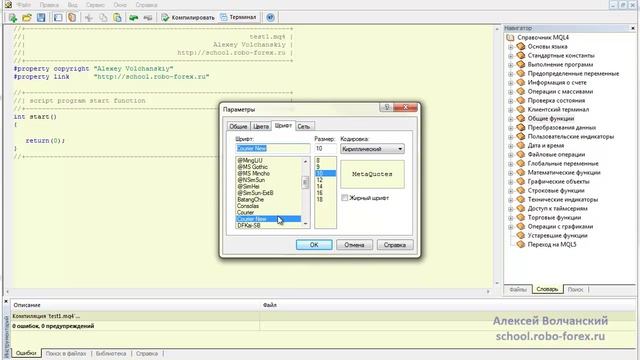
Task: Click the green arrow undo toolbar icon
Action: pyautogui.click(x=133, y=18)
